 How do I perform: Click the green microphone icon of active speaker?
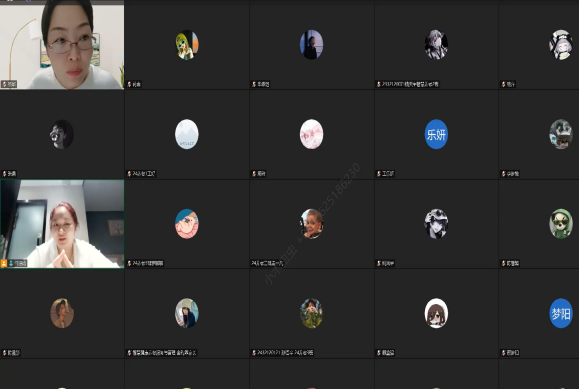point(11,263)
